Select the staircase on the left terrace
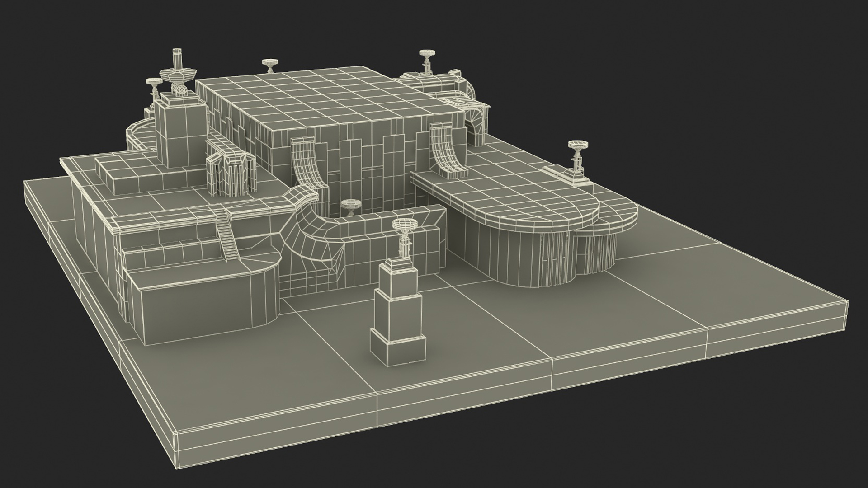Image resolution: width=868 pixels, height=488 pixels. pyautogui.click(x=227, y=235)
